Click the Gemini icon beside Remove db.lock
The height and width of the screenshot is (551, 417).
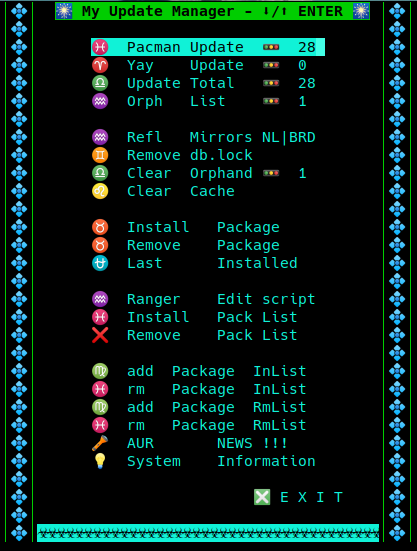[100, 155]
